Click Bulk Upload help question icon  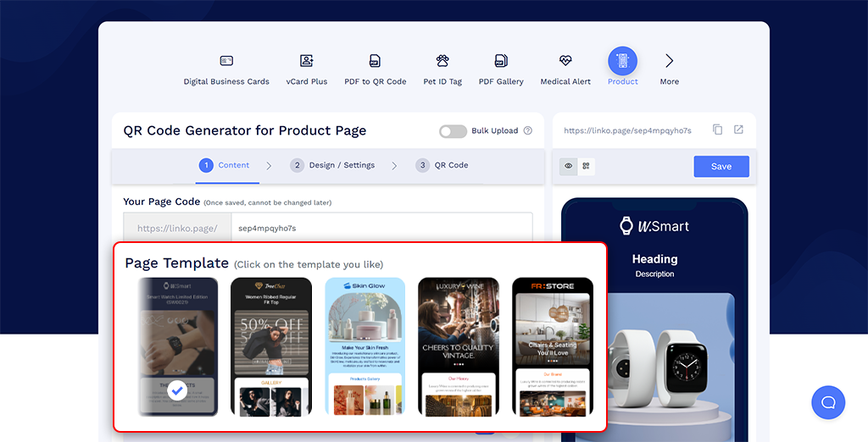point(528,131)
